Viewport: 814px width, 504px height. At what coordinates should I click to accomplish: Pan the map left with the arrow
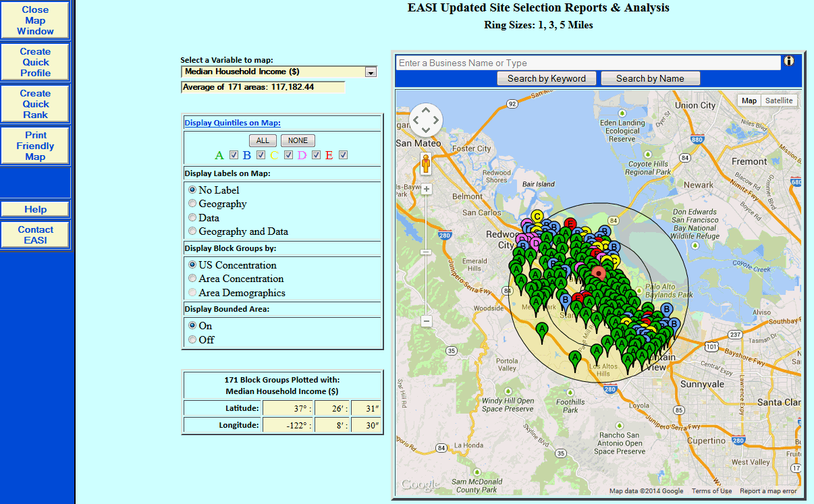416,121
